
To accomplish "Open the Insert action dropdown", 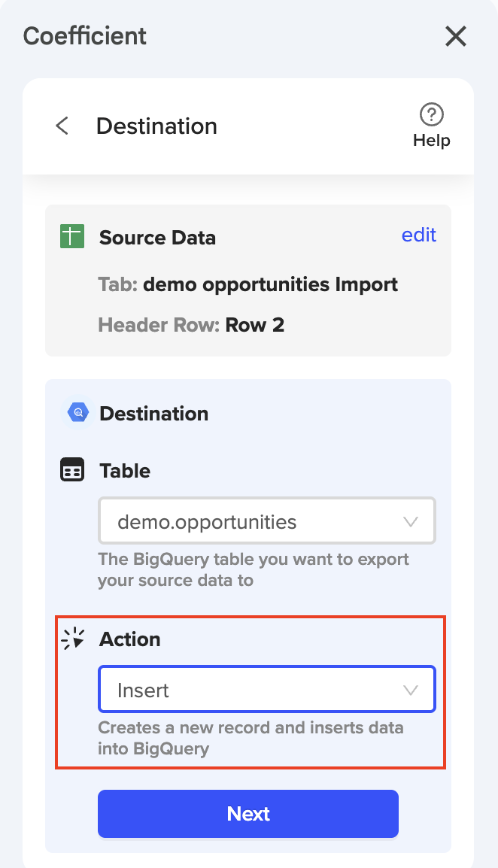I will (267, 690).
